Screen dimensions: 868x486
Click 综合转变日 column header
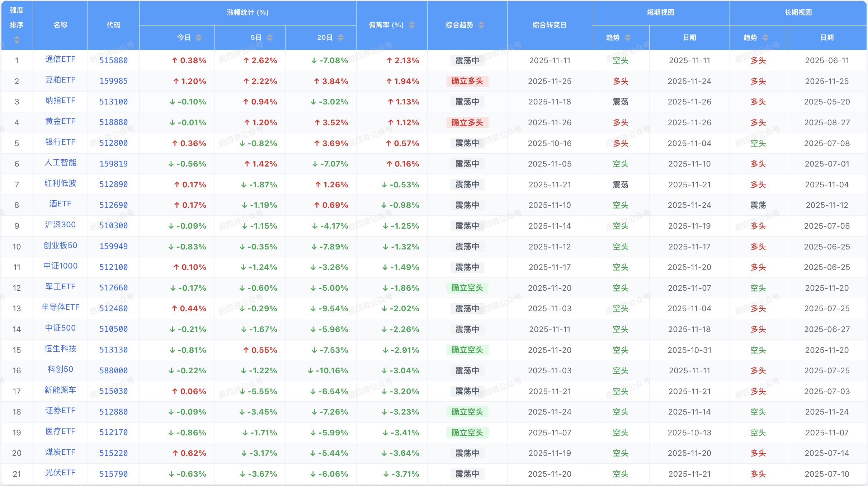pos(549,25)
